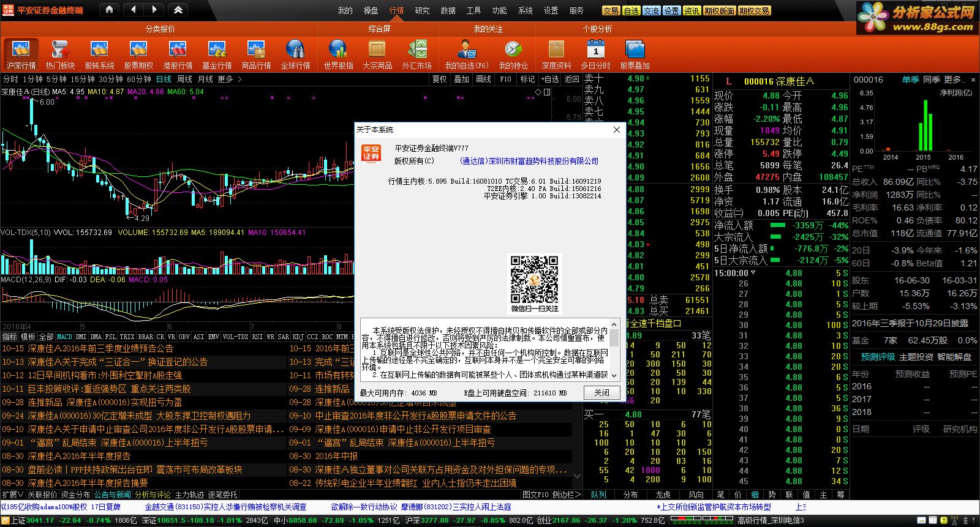Open 大宗商品 bulk commodities icon
This screenshot has height=527, width=980.
point(377,54)
